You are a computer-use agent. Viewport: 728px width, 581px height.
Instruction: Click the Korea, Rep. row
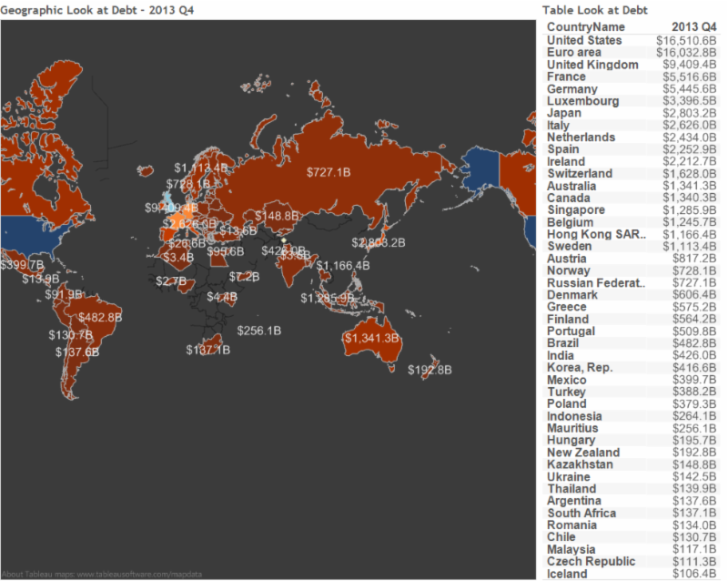632,368
